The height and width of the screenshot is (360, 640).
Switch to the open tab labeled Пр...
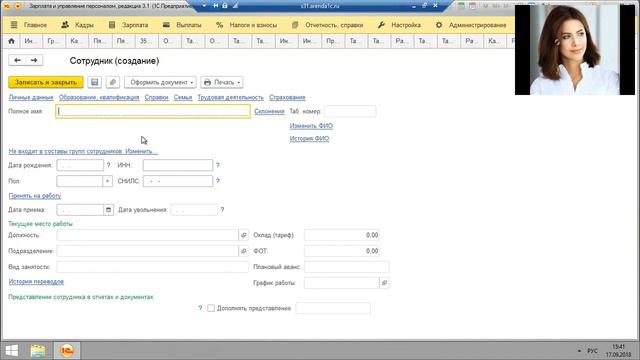pos(332,41)
